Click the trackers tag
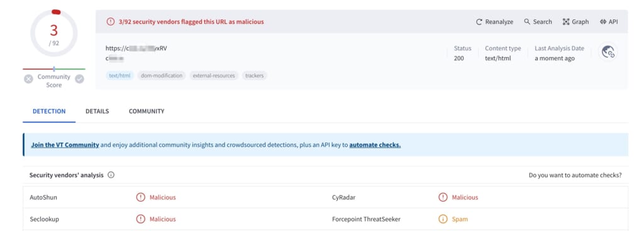 click(x=255, y=76)
